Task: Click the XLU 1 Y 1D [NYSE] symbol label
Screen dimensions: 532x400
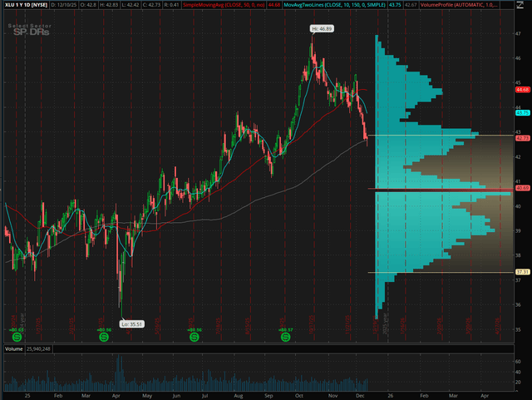Action: coord(26,5)
